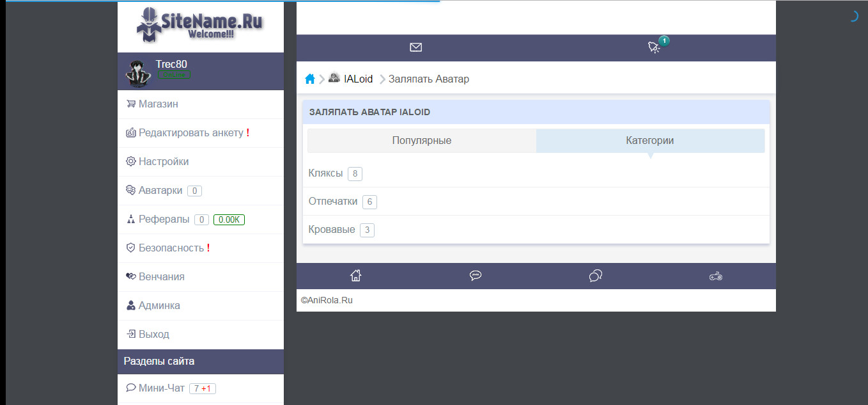The image size is (868, 405).
Task: Click the notifications icon with badge
Action: coord(654,47)
